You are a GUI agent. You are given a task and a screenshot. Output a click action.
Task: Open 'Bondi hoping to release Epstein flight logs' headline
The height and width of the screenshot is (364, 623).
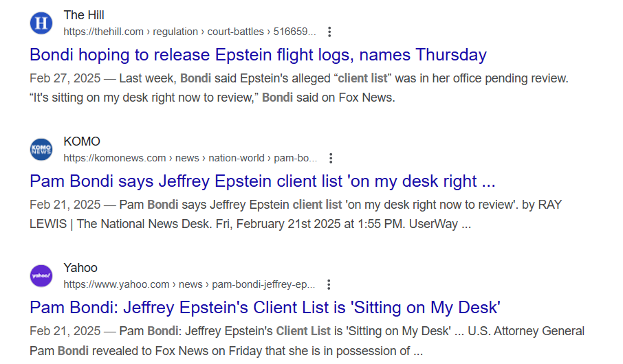[258, 54]
